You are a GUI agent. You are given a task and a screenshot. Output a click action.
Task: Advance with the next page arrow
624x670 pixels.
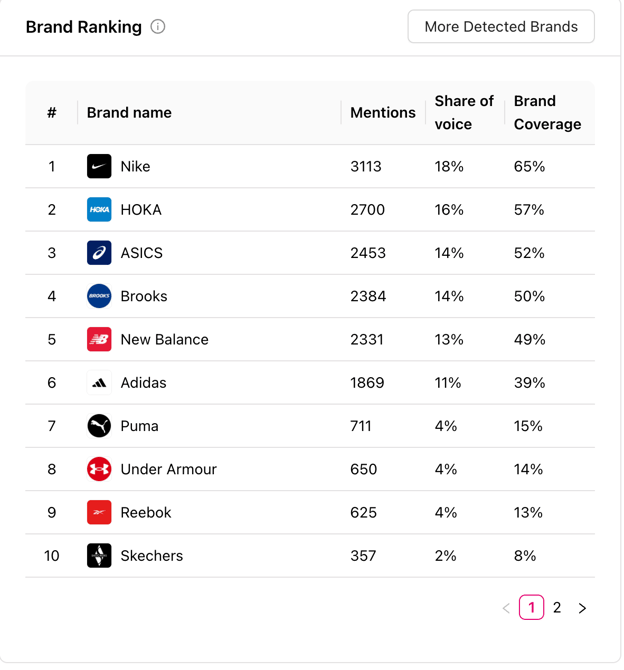click(x=582, y=608)
